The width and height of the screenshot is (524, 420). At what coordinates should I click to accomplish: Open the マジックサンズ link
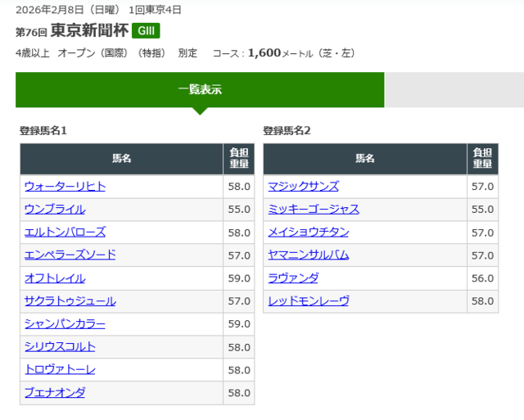303,186
